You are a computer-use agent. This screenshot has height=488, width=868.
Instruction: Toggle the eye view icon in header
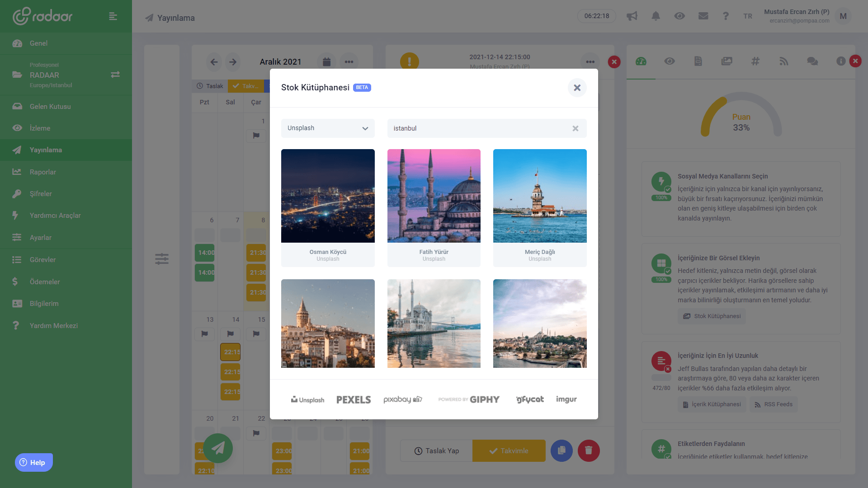coord(679,16)
